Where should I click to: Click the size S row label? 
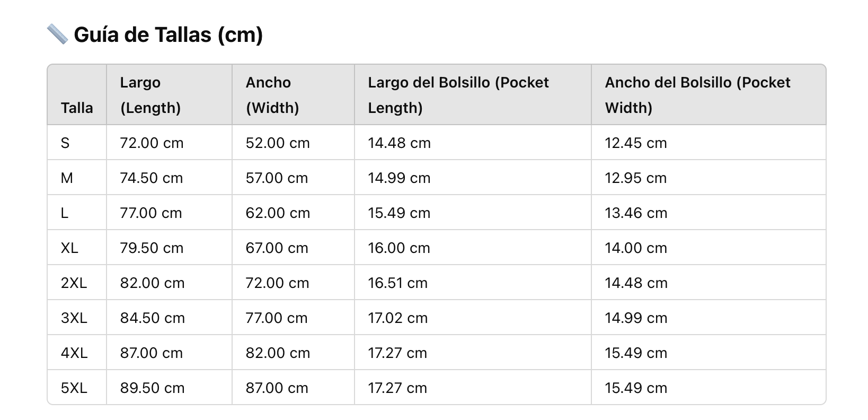65,143
